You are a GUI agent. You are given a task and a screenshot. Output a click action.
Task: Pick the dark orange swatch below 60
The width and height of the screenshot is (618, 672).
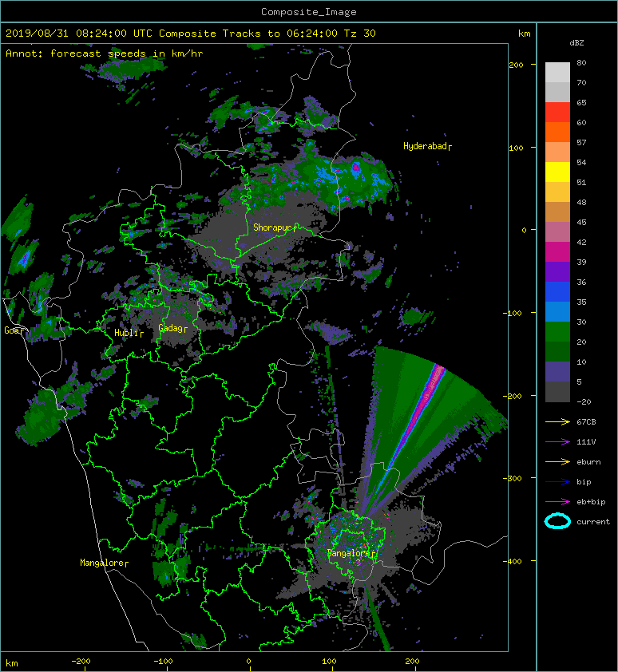557,132
